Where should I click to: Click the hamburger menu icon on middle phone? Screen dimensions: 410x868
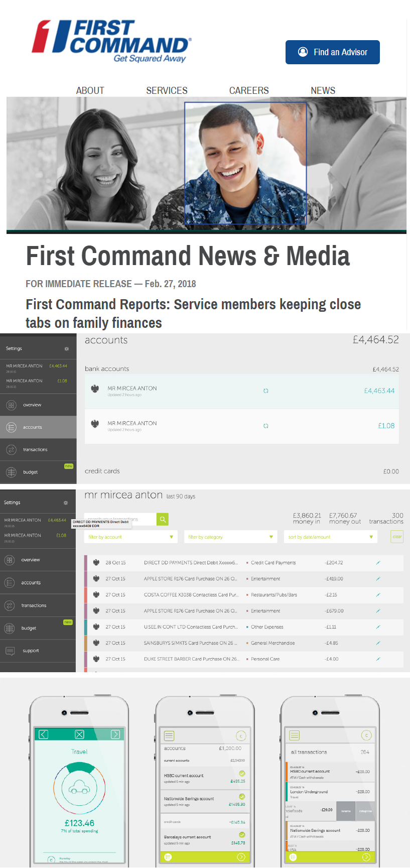[169, 736]
